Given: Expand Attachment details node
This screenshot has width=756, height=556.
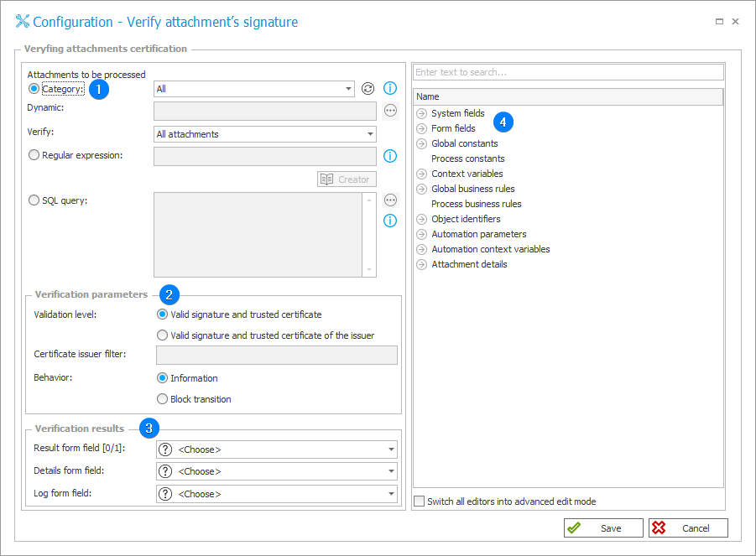Looking at the screenshot, I should click(x=422, y=264).
